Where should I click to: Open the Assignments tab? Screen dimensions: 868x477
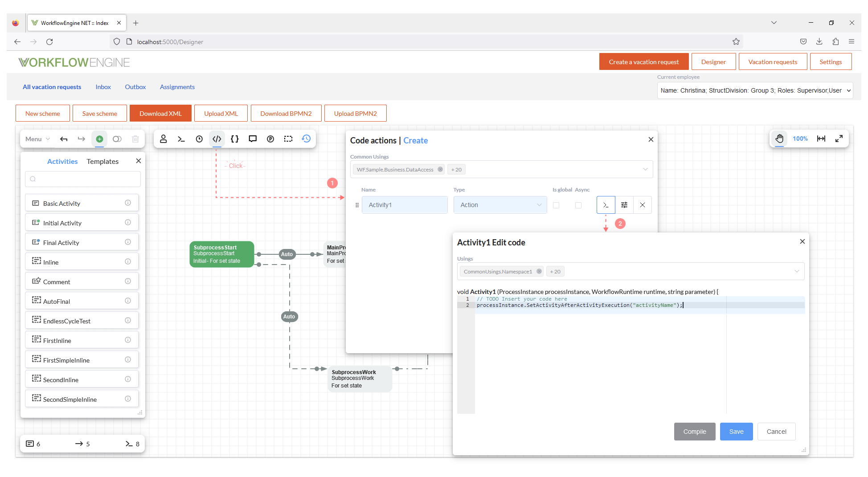coord(177,87)
